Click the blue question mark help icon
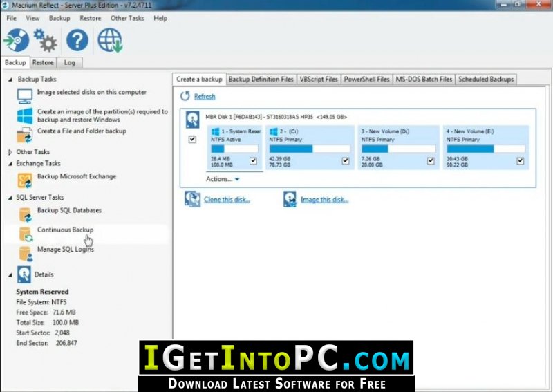 point(77,40)
